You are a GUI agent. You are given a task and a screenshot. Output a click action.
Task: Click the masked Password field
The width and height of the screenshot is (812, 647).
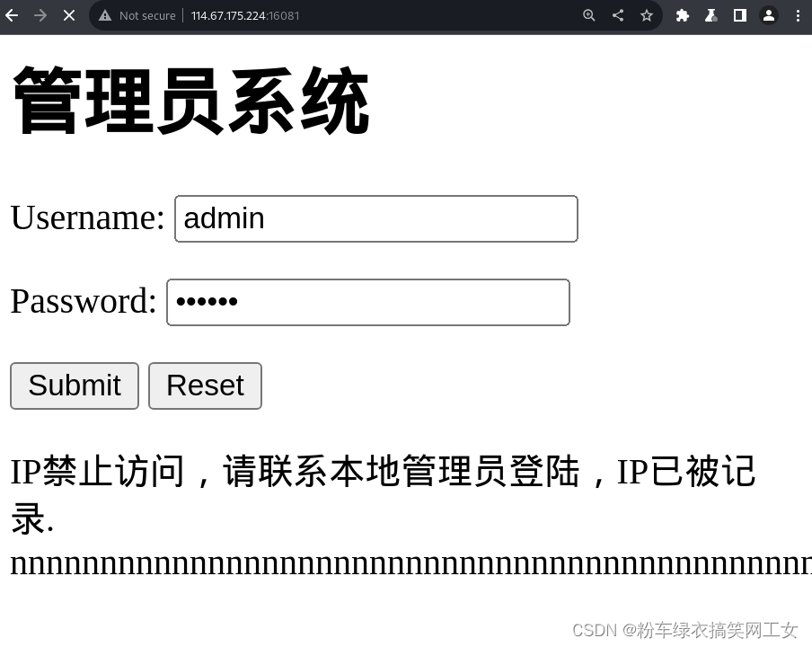pyautogui.click(x=367, y=302)
